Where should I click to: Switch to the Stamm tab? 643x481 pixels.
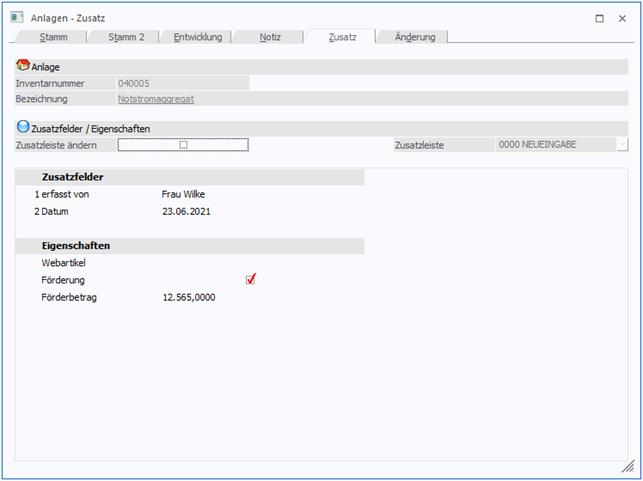coord(53,37)
